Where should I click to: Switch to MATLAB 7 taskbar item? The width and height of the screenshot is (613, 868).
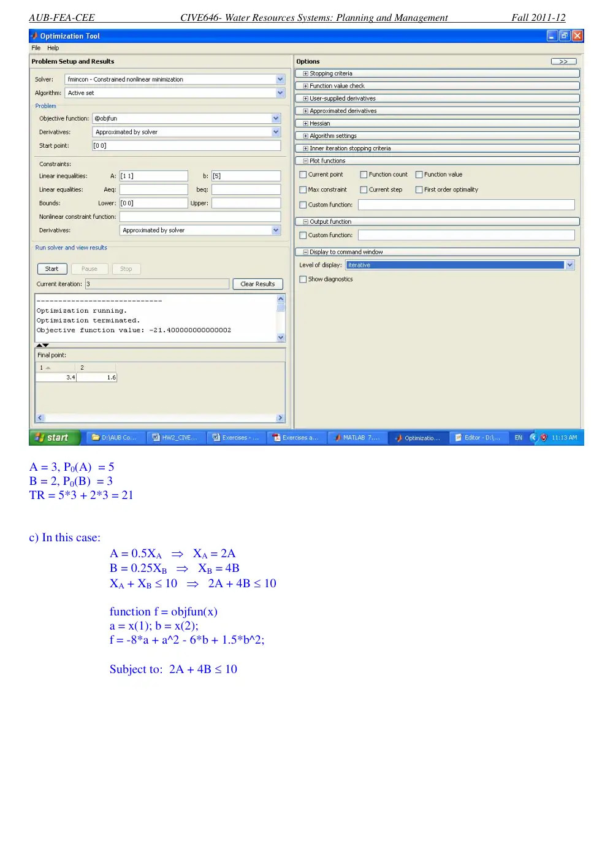pos(357,438)
